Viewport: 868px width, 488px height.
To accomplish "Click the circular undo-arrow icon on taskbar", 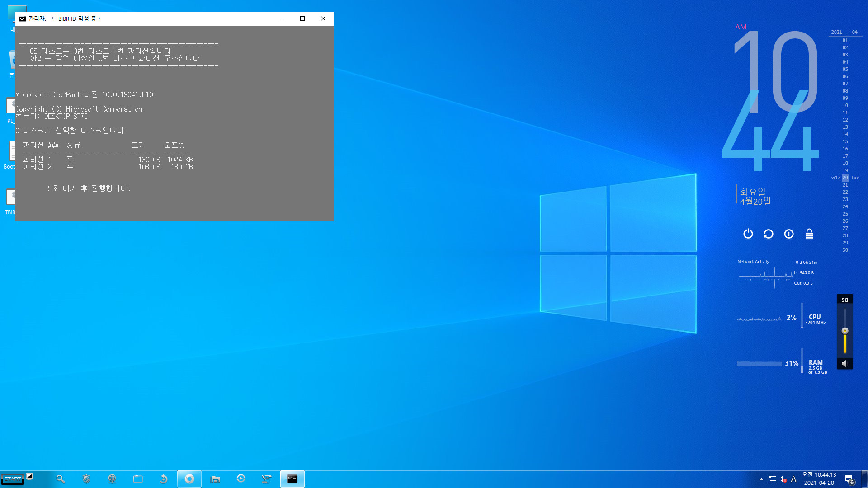I will tap(164, 479).
